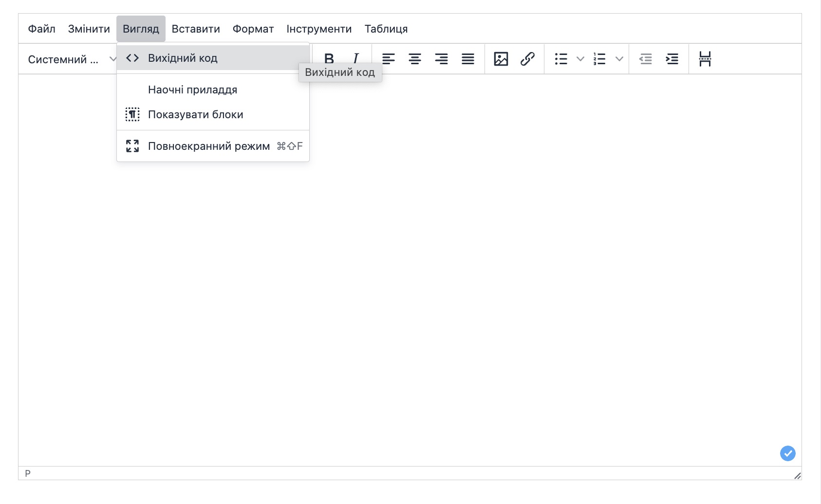Align text to the right

[x=441, y=59]
